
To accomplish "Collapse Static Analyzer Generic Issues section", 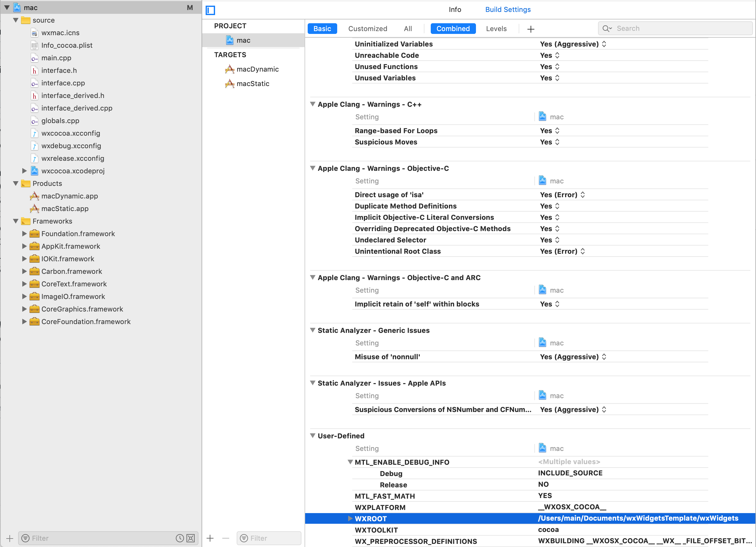I will 313,330.
